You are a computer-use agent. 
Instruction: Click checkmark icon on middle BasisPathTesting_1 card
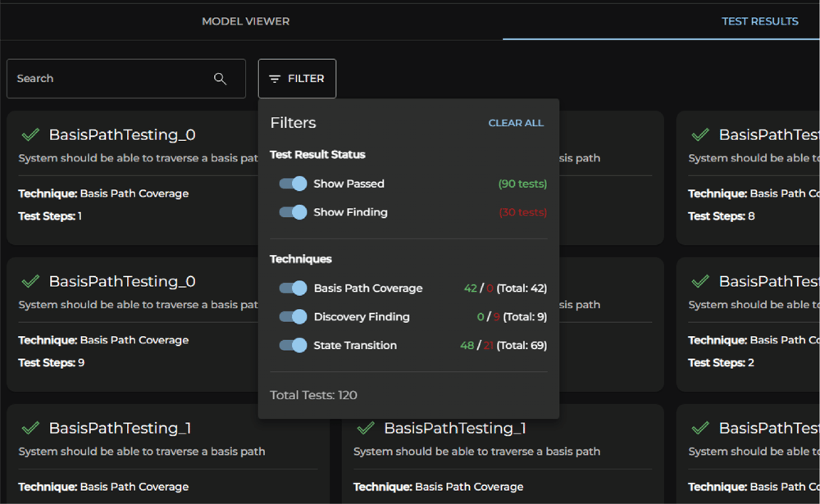(366, 428)
